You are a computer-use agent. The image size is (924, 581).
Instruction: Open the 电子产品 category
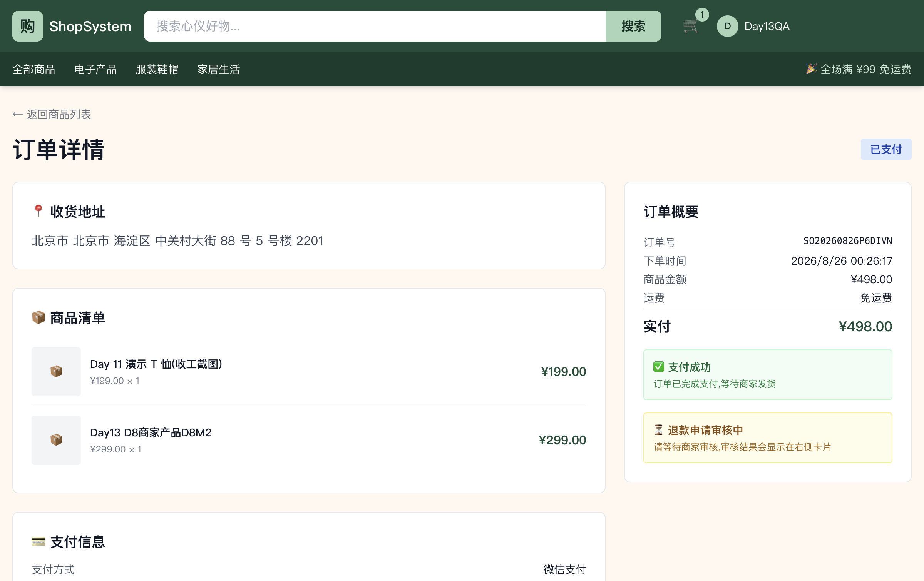(95, 69)
